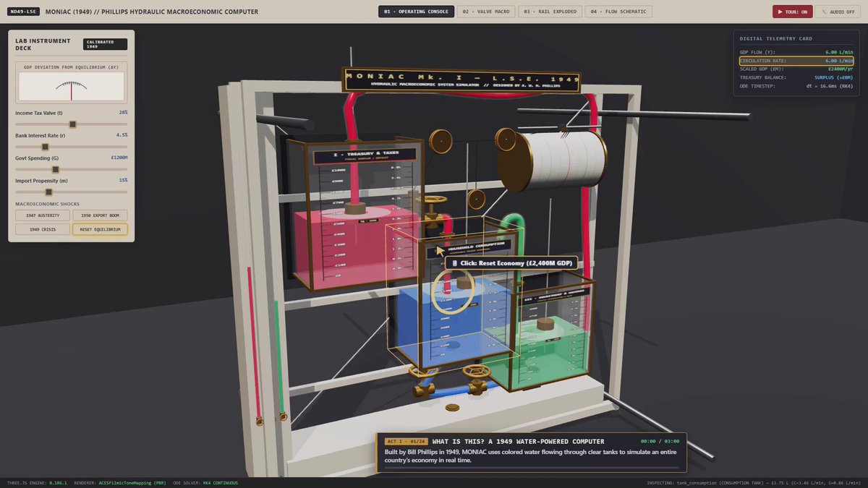
Task: Click the Act I - 01/24 badge
Action: click(407, 441)
